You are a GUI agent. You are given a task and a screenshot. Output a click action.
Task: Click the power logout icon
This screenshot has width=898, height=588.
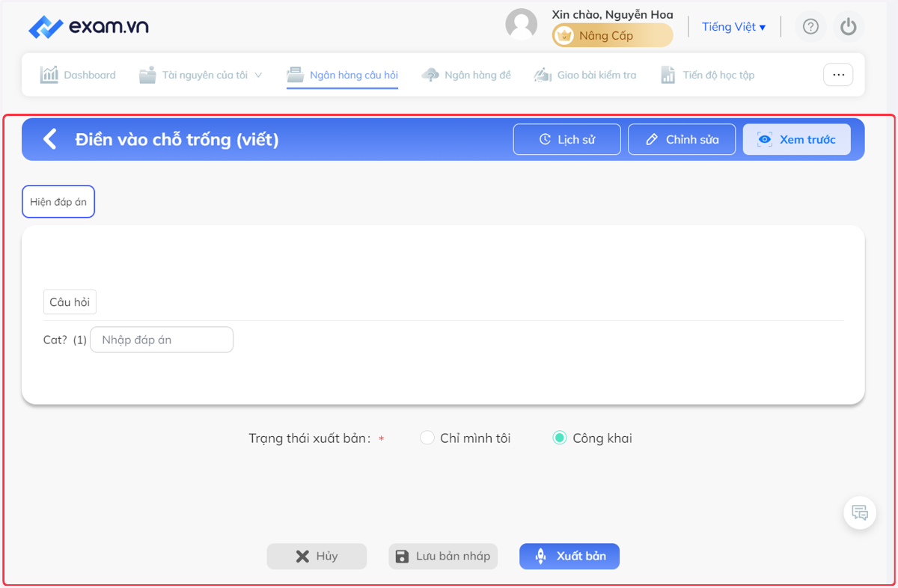848,27
